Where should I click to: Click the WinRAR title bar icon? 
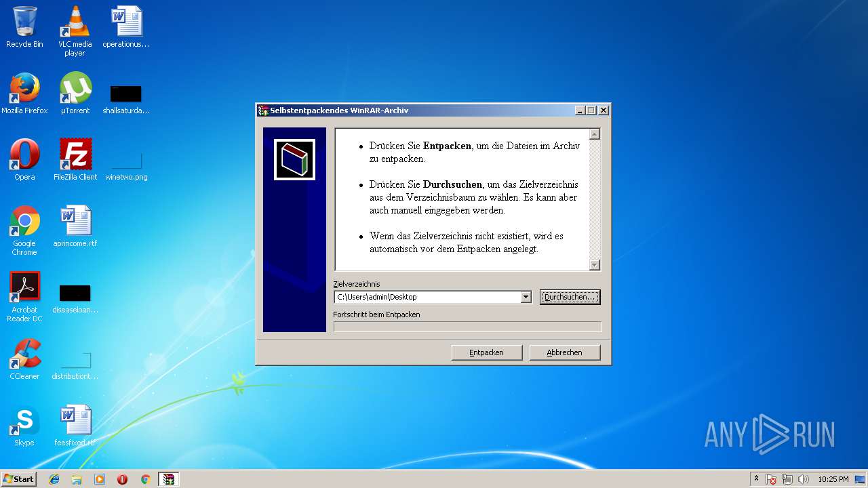pos(263,110)
